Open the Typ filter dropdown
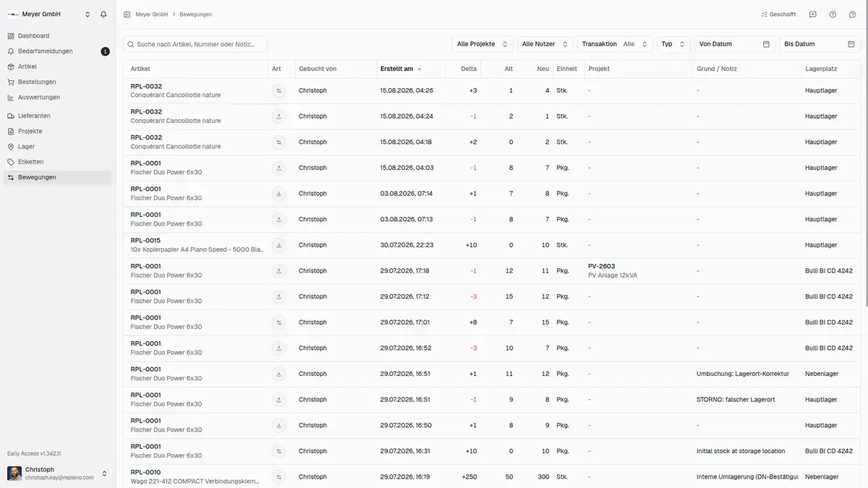 673,44
